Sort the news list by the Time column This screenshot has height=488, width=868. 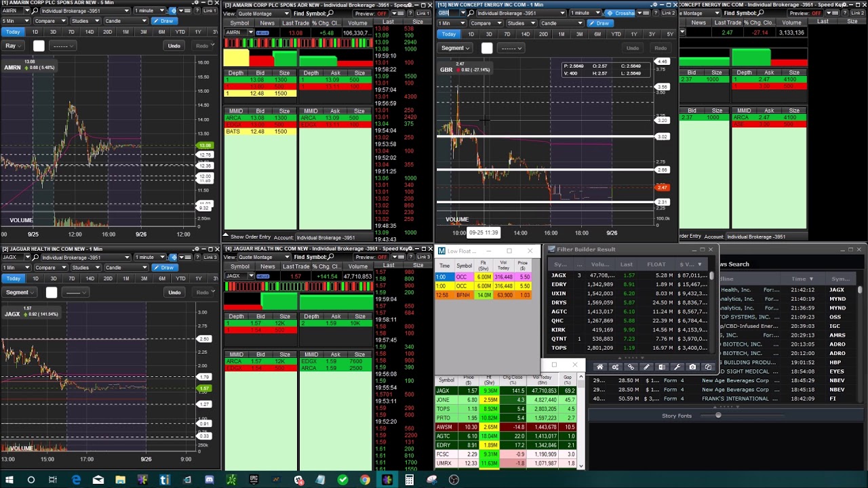pyautogui.click(x=802, y=279)
